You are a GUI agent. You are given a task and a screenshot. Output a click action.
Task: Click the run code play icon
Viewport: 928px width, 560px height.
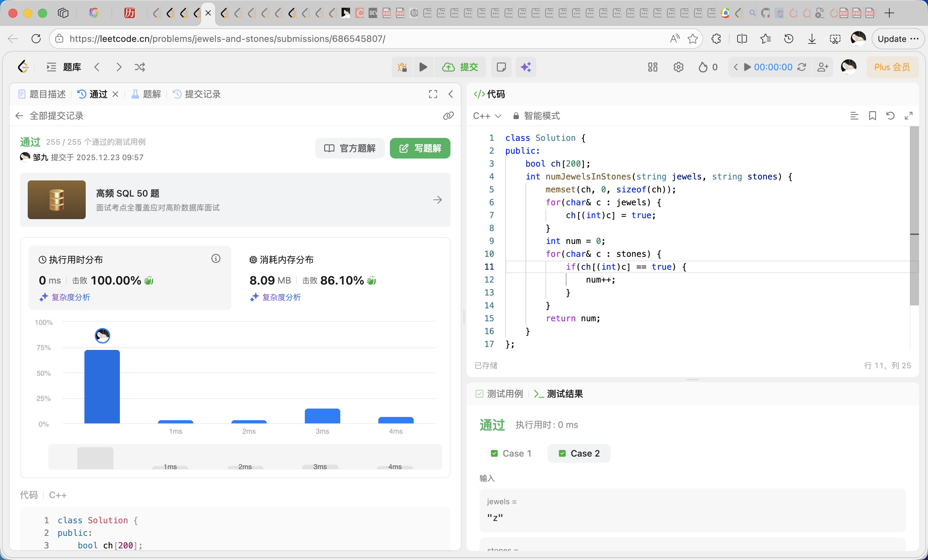point(423,67)
